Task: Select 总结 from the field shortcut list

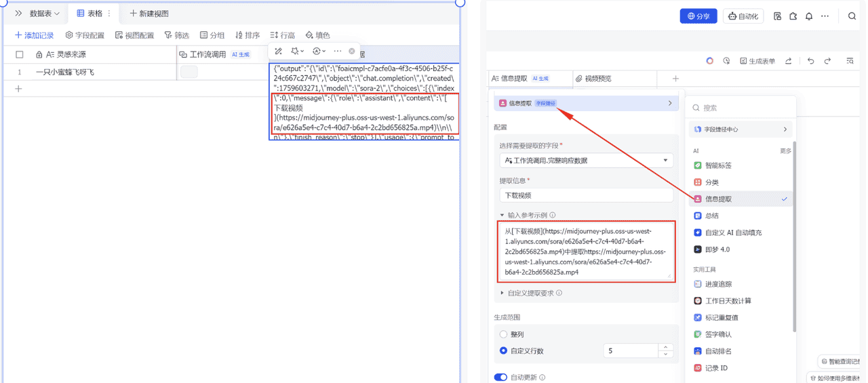Action: (711, 216)
